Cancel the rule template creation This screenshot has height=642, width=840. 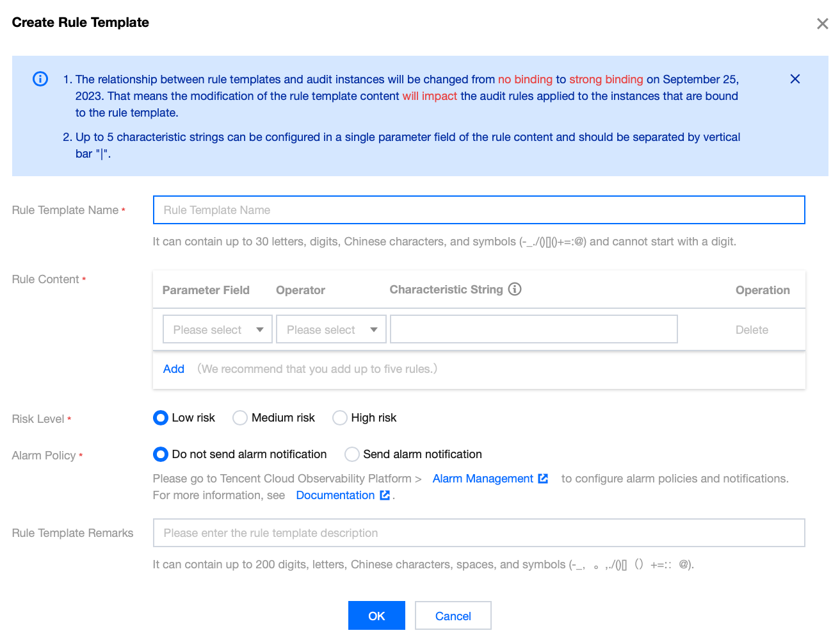[453, 616]
